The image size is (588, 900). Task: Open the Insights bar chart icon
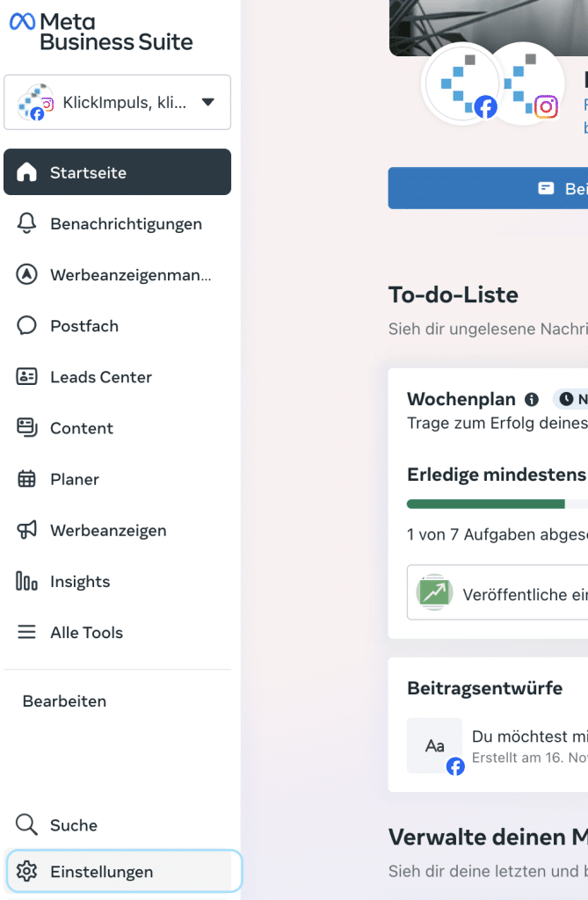27,581
